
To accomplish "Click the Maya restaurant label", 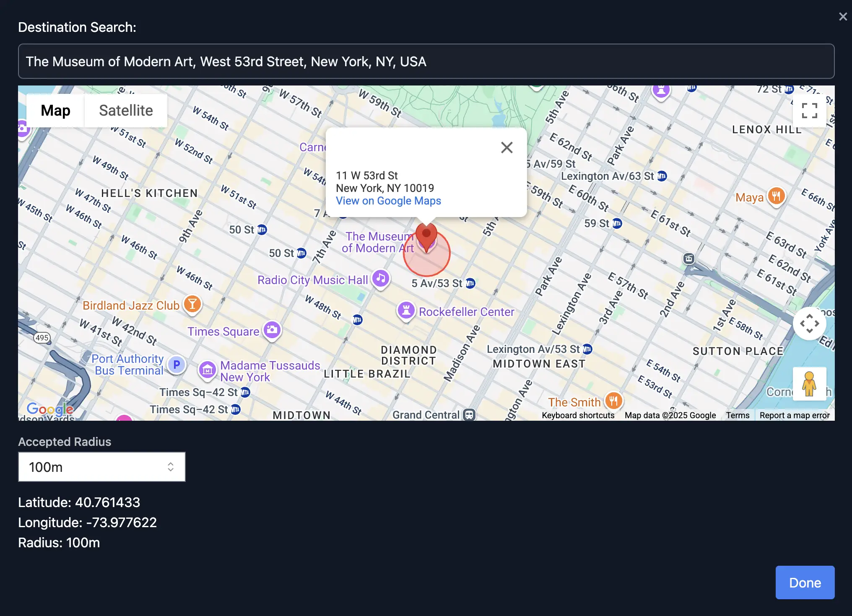I will click(750, 197).
